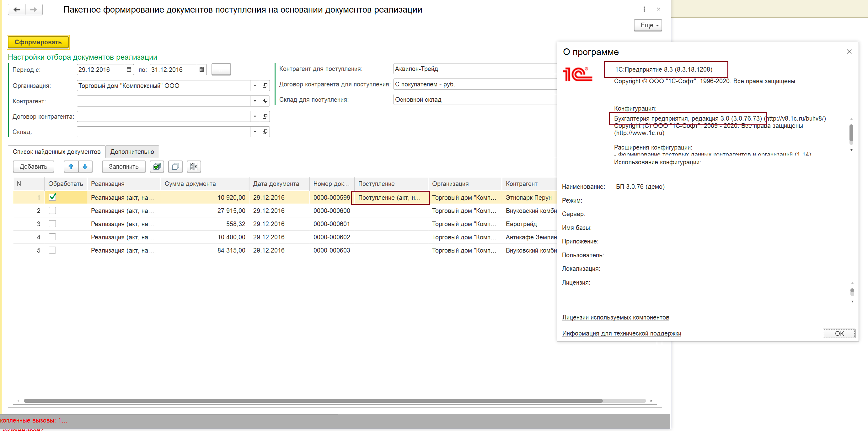
Task: Click the Организация column header
Action: coord(465,184)
